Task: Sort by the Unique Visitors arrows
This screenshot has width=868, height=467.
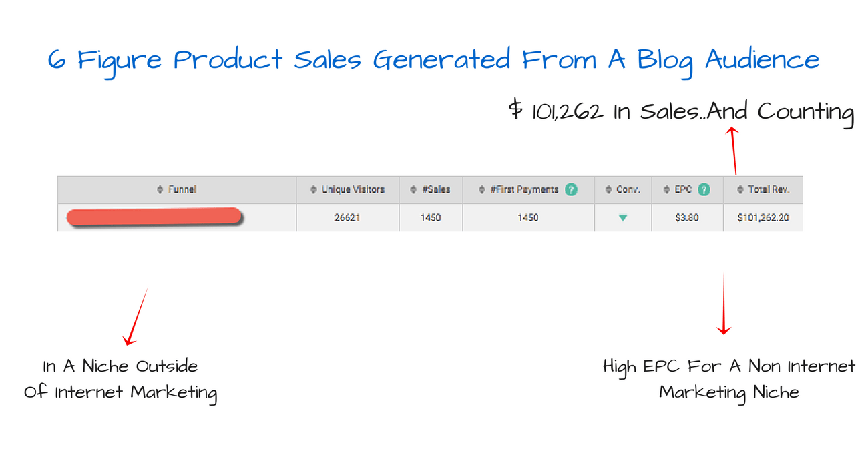Action: (x=314, y=190)
